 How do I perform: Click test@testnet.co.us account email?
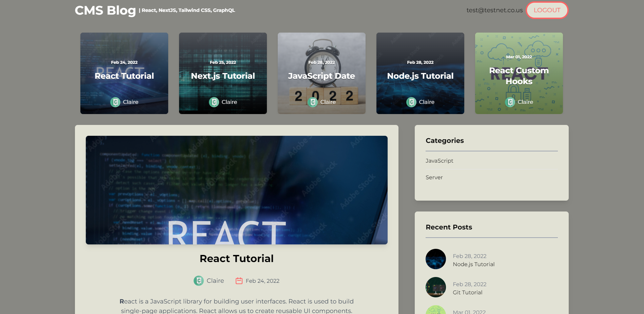[x=494, y=10]
